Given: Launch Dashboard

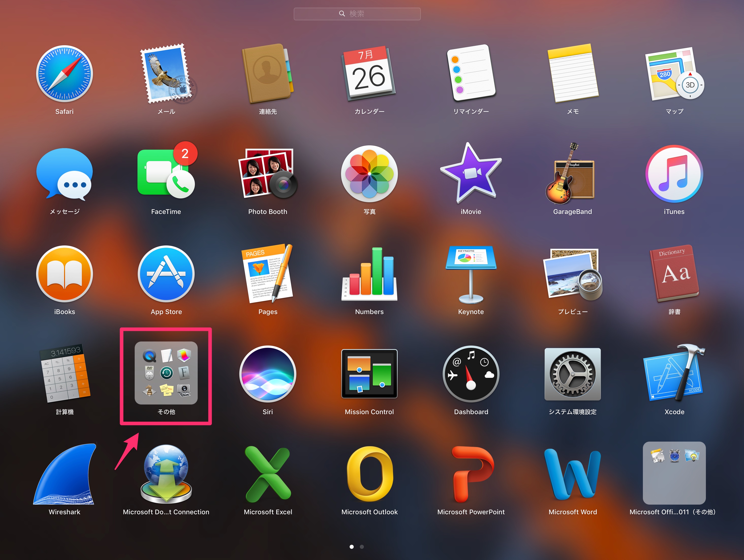Looking at the screenshot, I should (x=471, y=374).
